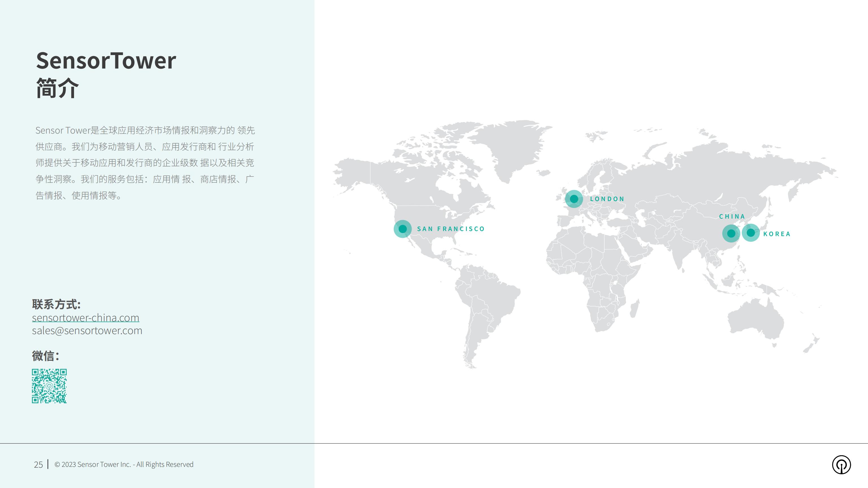Screen dimensions: 868x488
Task: Click the London map marker
Action: (574, 199)
